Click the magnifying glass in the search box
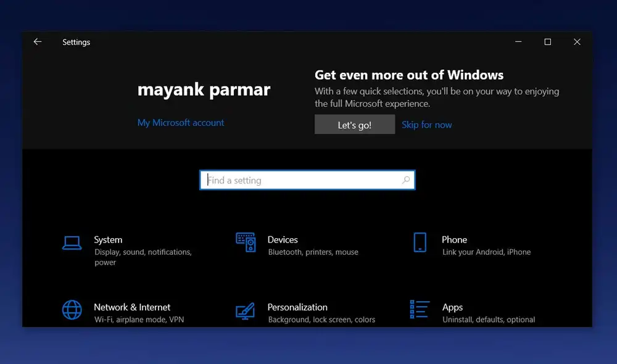Screen dimensions: 617x364 click(x=406, y=180)
